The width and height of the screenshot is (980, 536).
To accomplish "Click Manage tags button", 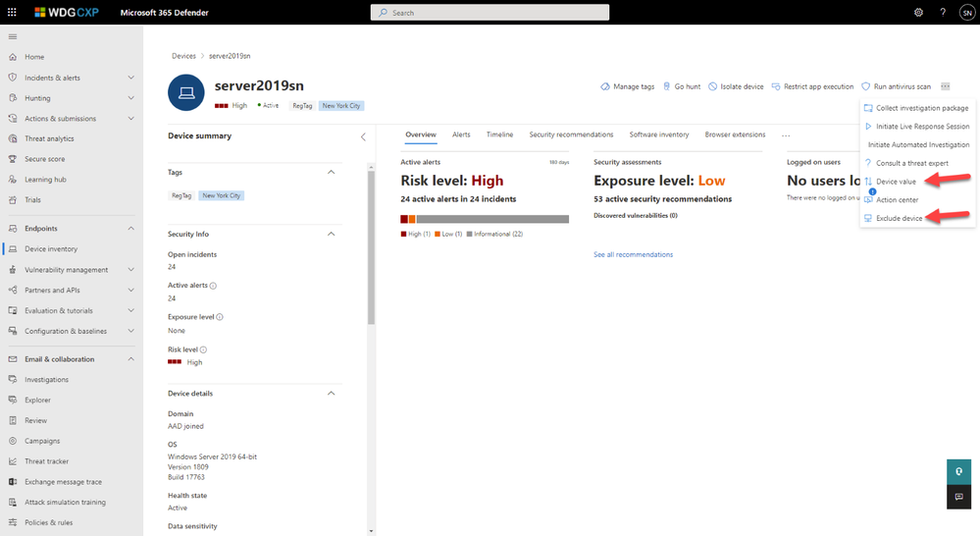I will [628, 87].
